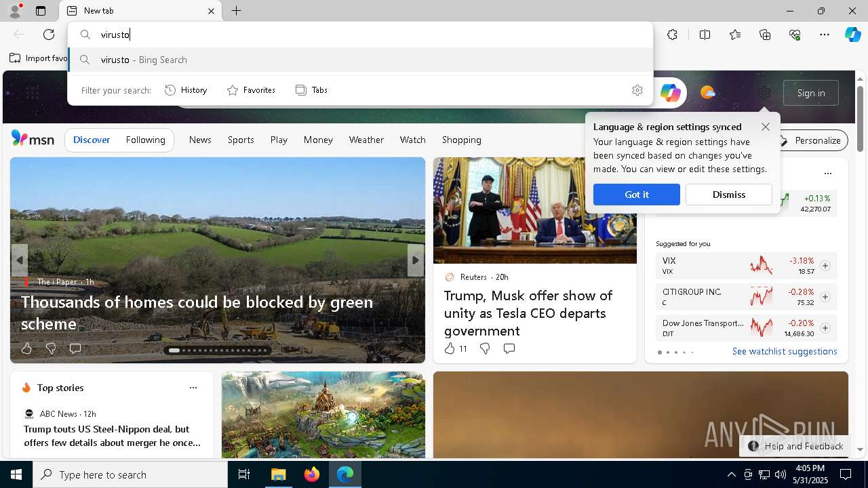Open Trump, Musk unity article headline
Viewport: 868px width, 488px height.
528,313
